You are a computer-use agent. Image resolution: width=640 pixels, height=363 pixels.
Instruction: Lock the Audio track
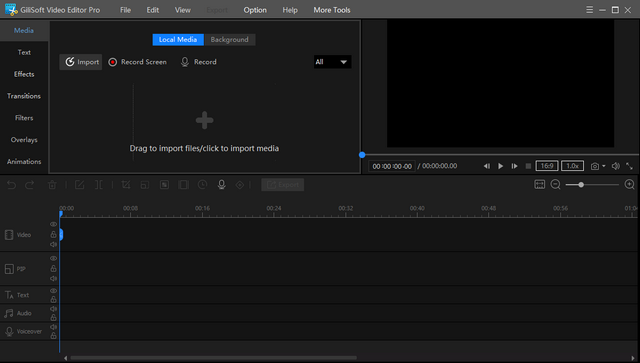53,317
